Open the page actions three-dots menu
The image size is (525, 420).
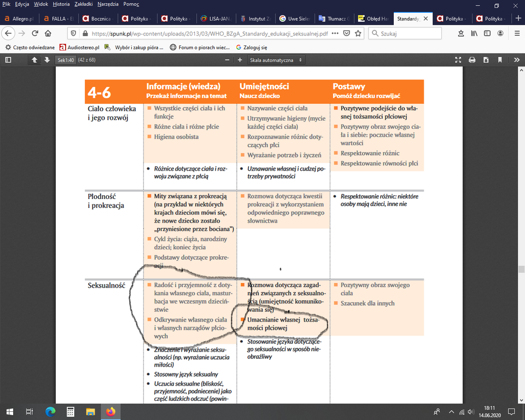(335, 33)
